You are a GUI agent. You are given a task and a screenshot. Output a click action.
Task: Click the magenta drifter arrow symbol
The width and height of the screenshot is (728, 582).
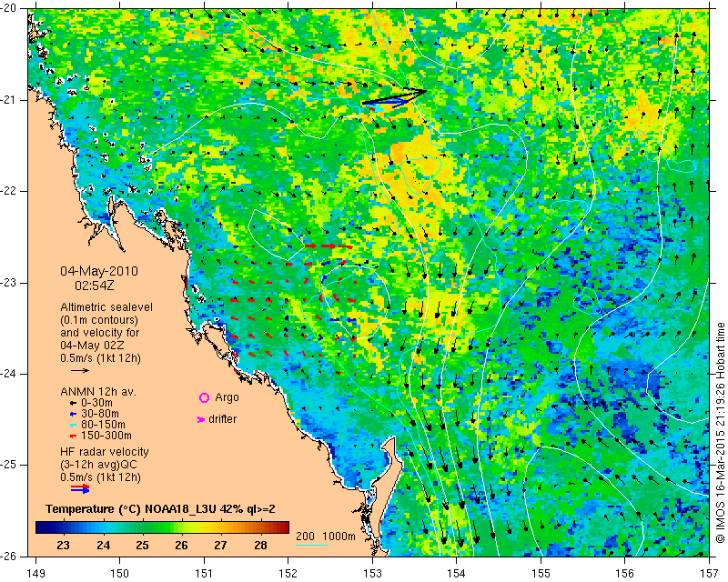(x=201, y=419)
